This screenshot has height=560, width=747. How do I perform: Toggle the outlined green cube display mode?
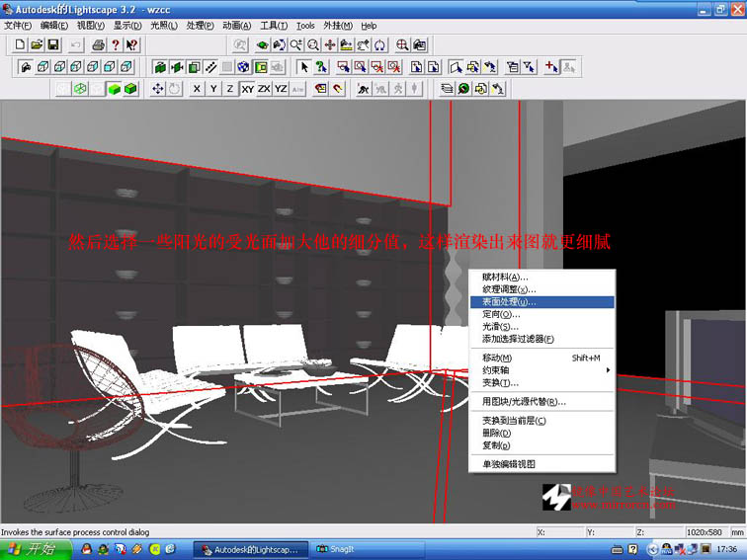130,89
